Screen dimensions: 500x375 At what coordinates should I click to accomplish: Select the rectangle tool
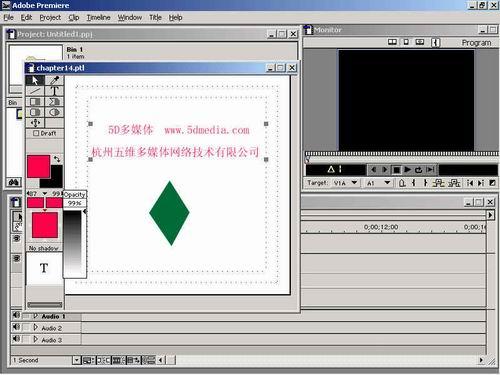click(x=35, y=102)
